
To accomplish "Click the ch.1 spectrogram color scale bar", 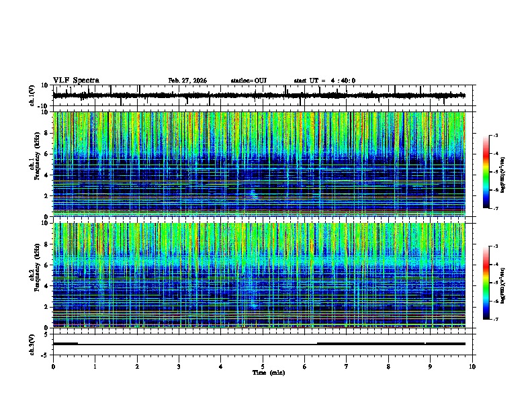I will 486,172.
